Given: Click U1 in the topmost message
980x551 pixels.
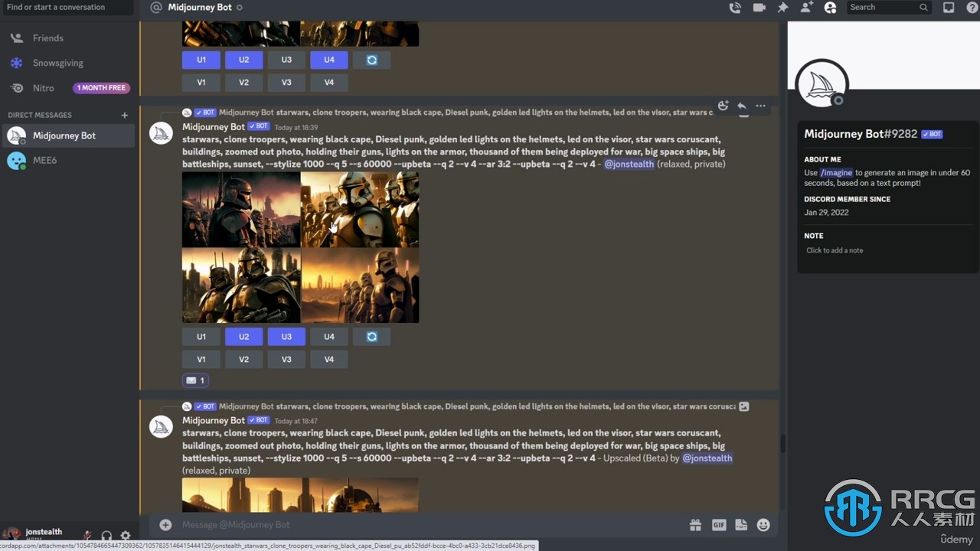Looking at the screenshot, I should pos(201,60).
